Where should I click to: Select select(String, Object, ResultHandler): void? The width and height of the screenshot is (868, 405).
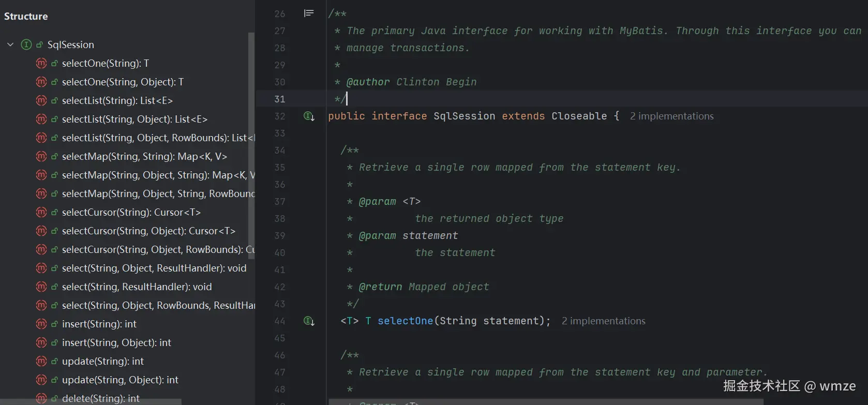point(154,268)
